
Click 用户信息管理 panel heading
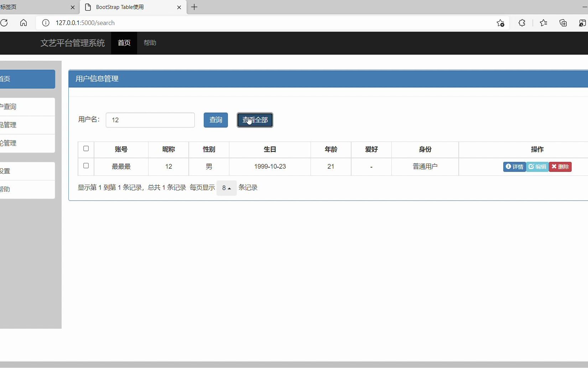[x=97, y=79]
